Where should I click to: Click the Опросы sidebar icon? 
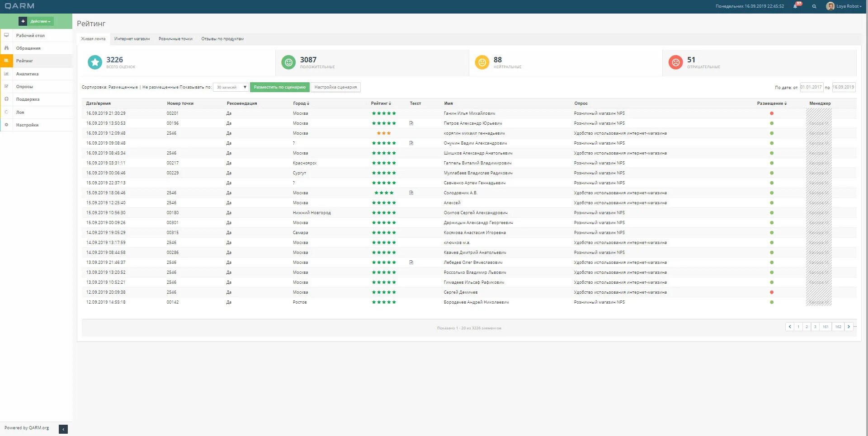click(x=6, y=86)
